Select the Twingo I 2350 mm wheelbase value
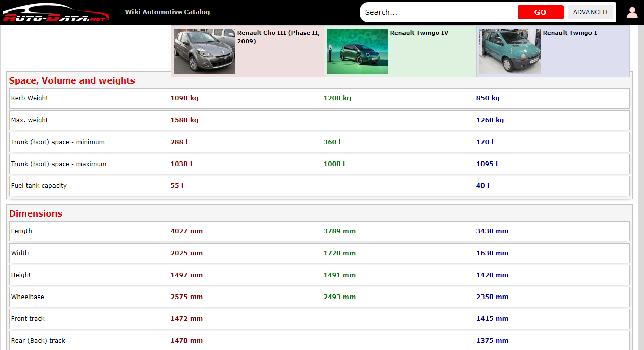Screen dimensions: 644x350 (492, 297)
